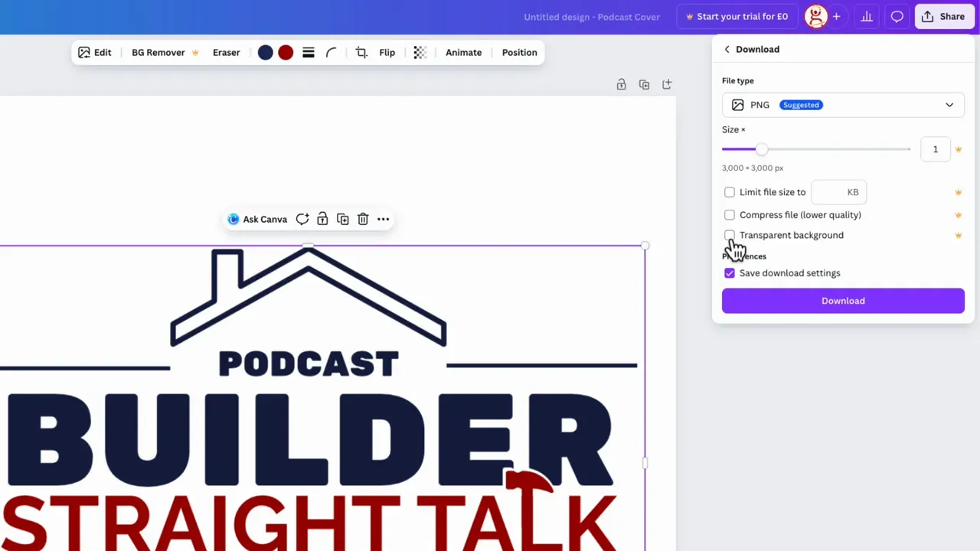Lock the selected element
The width and height of the screenshot is (980, 551).
[322, 219]
